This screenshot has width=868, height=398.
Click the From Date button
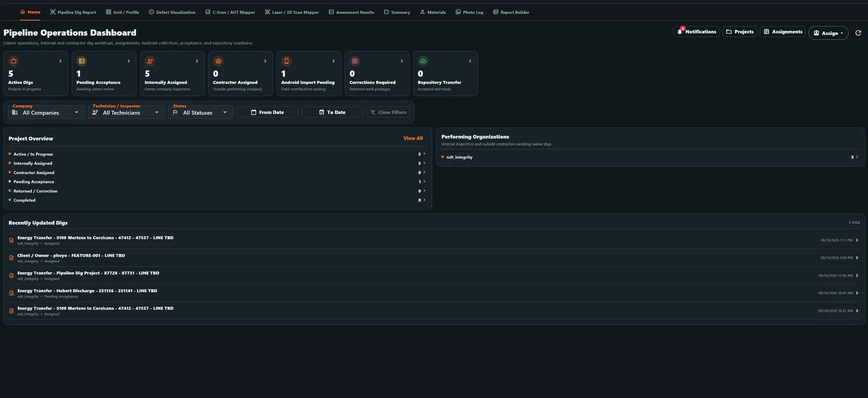[x=267, y=112]
